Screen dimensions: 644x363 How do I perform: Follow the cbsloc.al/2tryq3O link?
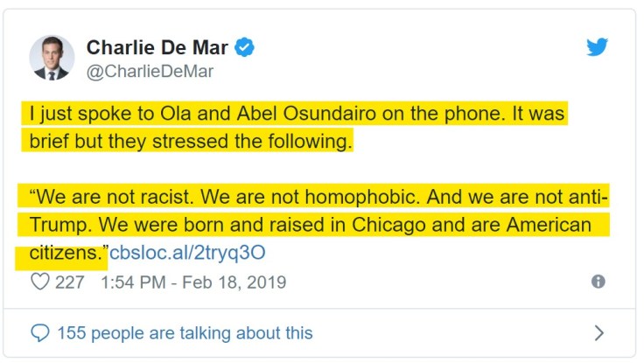(x=187, y=254)
